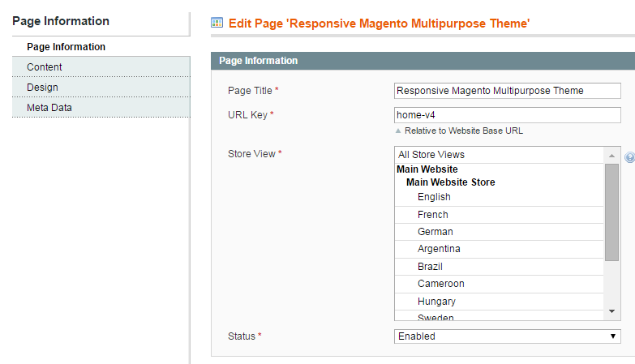
Task: Click the help icon beside Store View
Action: [630, 157]
